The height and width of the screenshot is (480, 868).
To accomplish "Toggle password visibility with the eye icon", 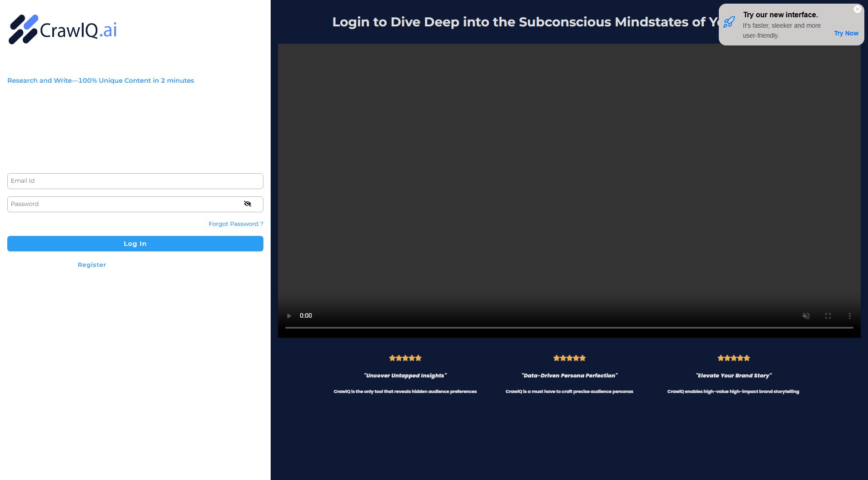I will pos(247,204).
